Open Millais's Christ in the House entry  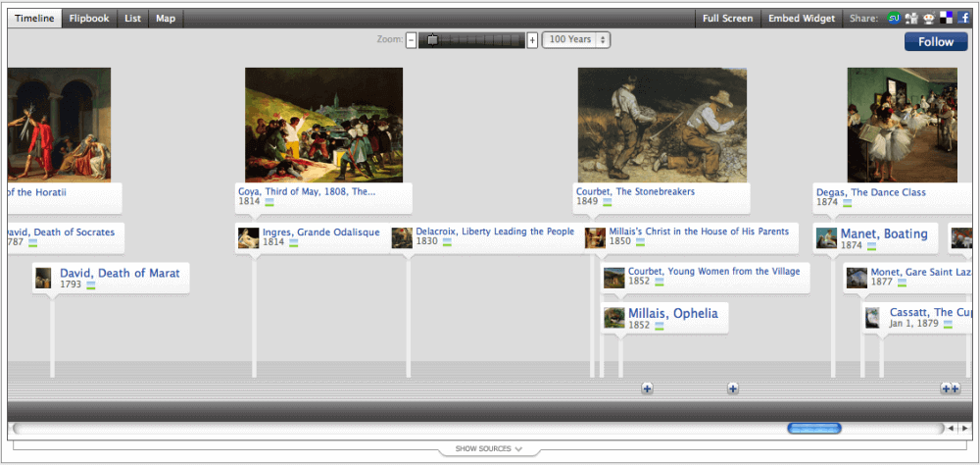pos(699,232)
